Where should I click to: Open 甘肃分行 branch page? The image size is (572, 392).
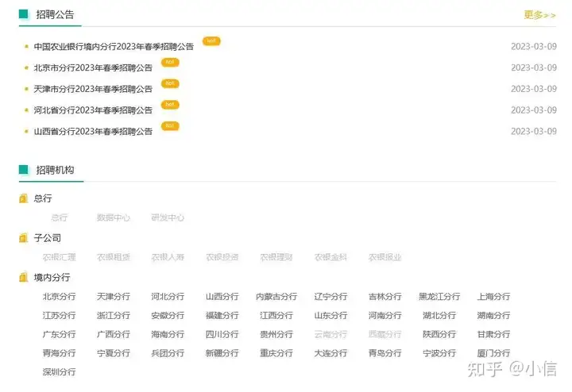click(x=494, y=334)
